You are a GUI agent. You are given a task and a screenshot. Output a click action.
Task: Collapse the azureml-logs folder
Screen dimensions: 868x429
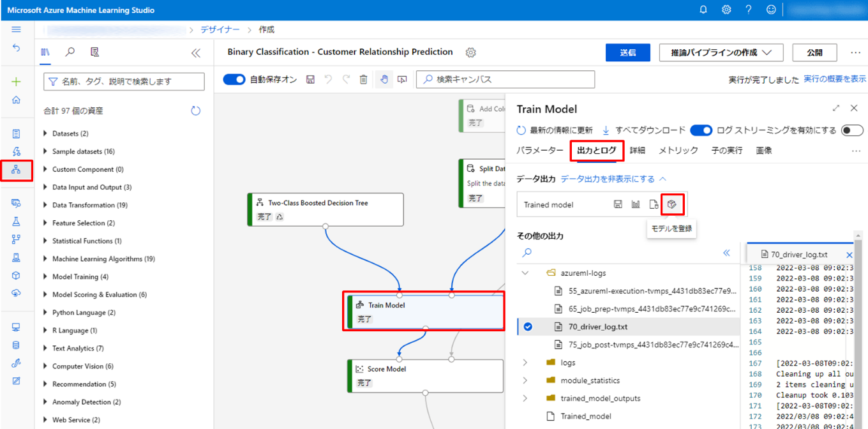[x=525, y=273]
